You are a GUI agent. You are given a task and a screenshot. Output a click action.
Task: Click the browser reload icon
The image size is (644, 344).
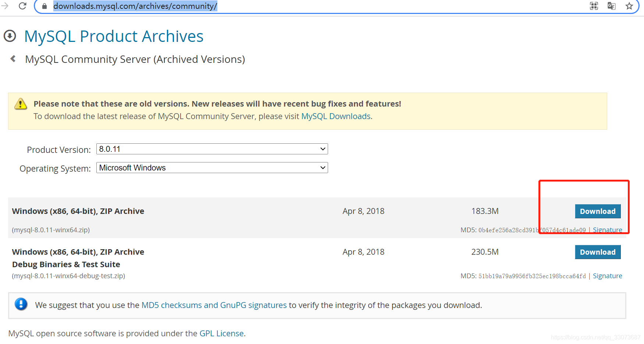[x=22, y=6]
